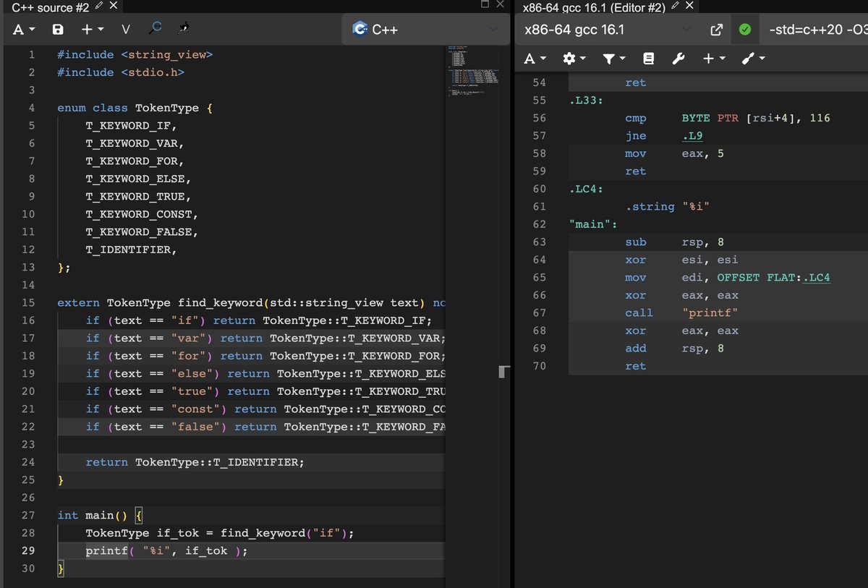Click T_KEYWORD_VAR enum member on line 6
868x588 pixels.
click(135, 143)
